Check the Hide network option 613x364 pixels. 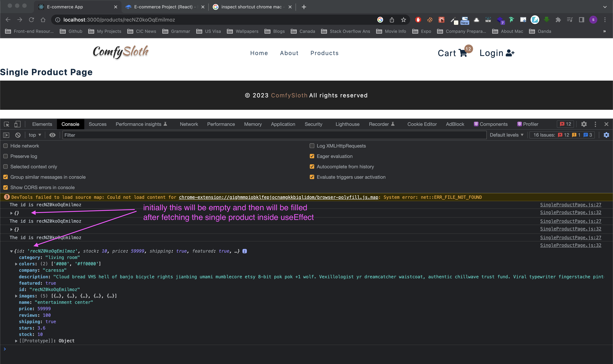pos(5,146)
